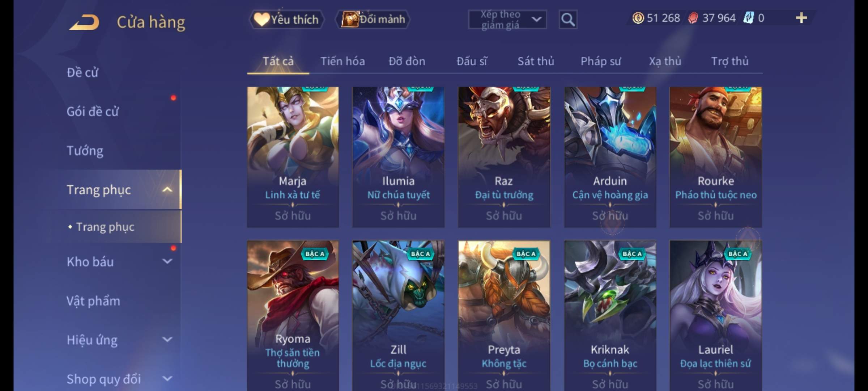The image size is (868, 391).
Task: Open the Marja Linh xà tư tế skin card
Action: coord(293,157)
